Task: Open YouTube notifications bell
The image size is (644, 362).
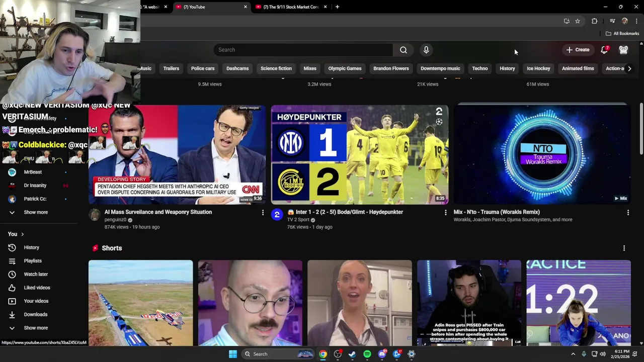Action: pyautogui.click(x=604, y=50)
